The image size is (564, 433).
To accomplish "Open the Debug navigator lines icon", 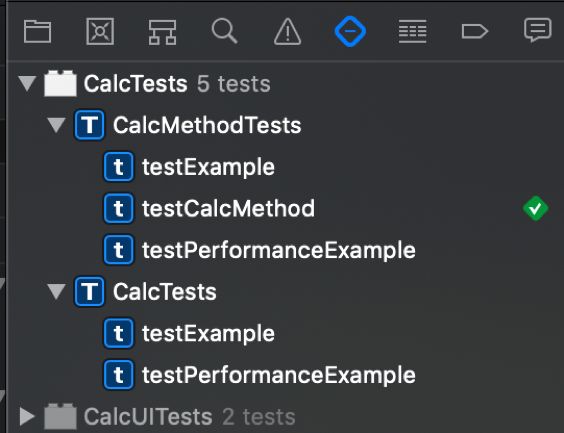I will pyautogui.click(x=413, y=32).
